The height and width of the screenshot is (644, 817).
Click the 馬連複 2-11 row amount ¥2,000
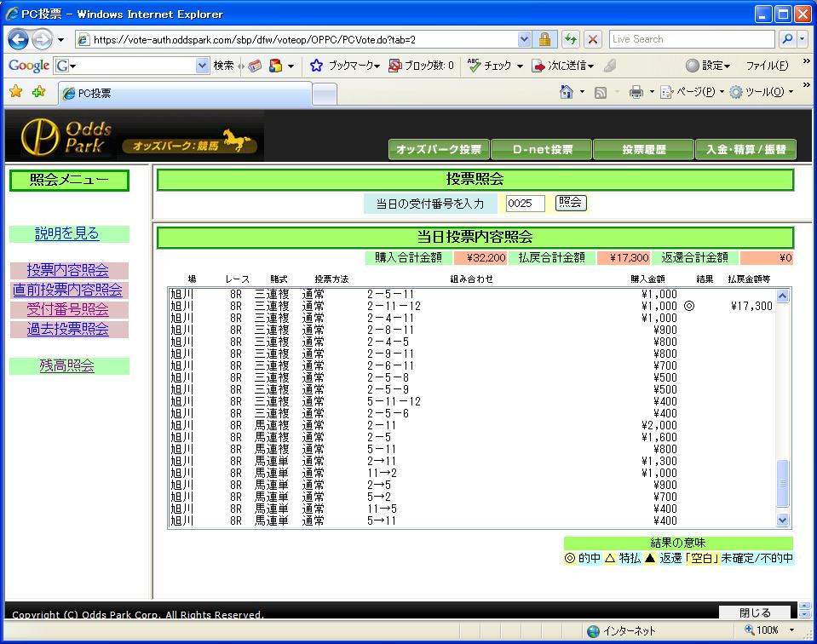[659, 426]
